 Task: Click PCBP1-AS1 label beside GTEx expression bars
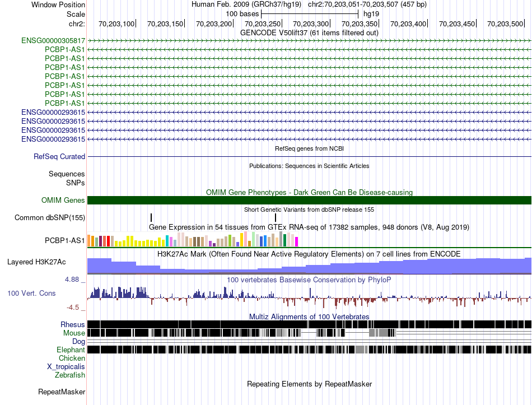tap(65, 240)
